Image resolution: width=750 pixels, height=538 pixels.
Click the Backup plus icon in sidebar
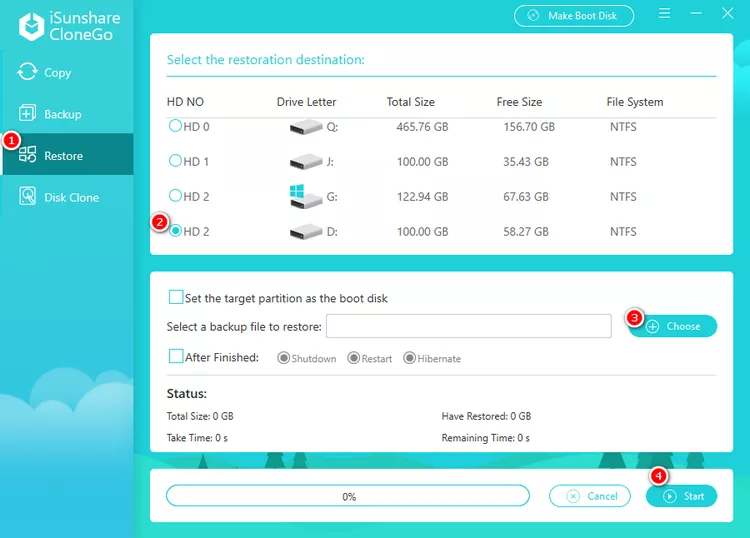click(27, 113)
